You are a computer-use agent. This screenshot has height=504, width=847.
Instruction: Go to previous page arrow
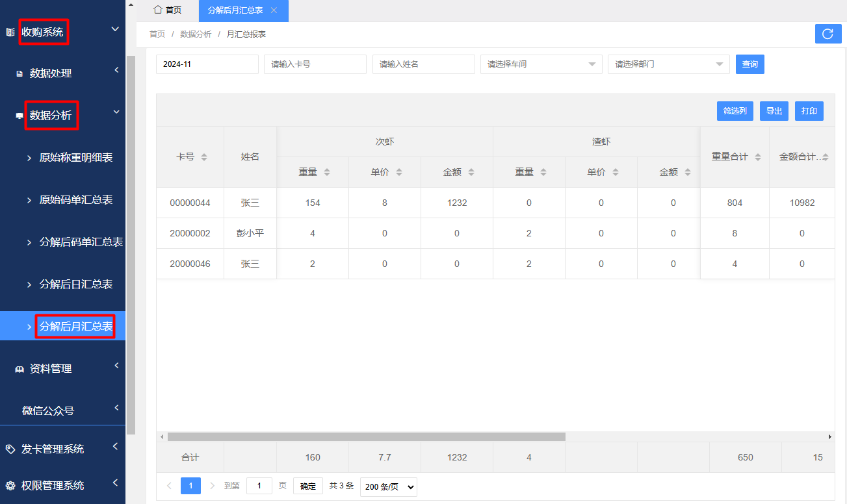point(169,486)
